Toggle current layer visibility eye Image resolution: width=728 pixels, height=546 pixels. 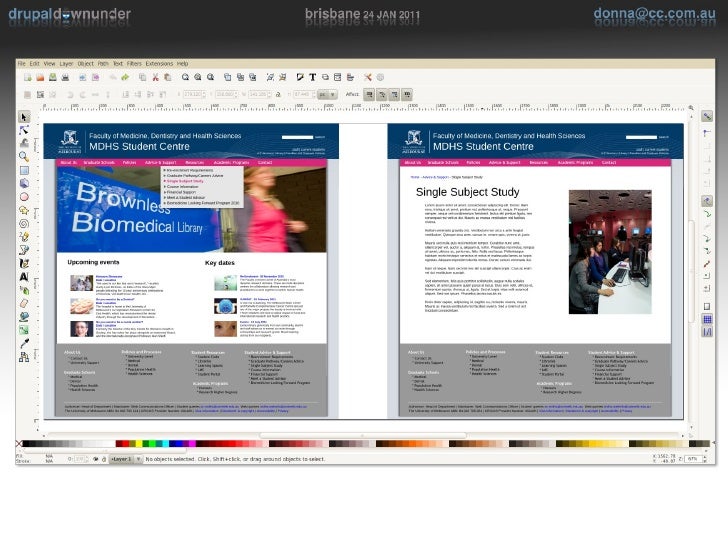[x=96, y=459]
